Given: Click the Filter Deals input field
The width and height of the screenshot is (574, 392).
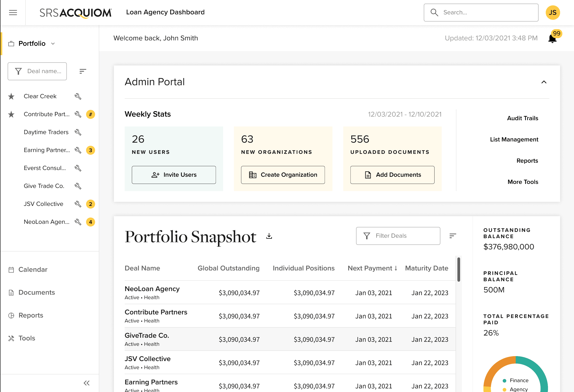Looking at the screenshot, I should tap(398, 236).
